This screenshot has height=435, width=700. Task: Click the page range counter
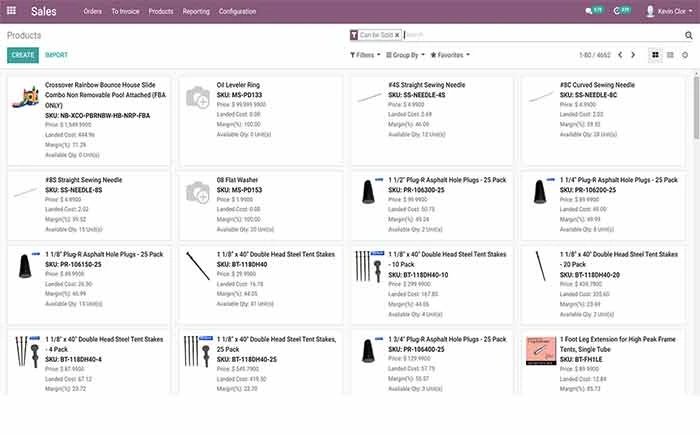coord(595,55)
